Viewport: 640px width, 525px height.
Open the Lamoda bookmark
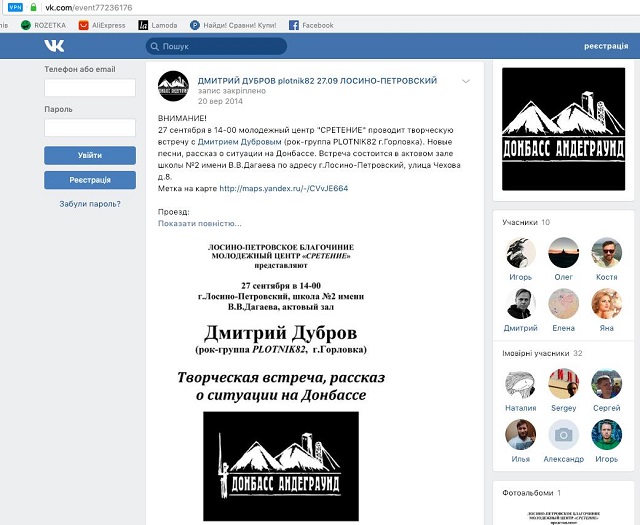pyautogui.click(x=158, y=25)
